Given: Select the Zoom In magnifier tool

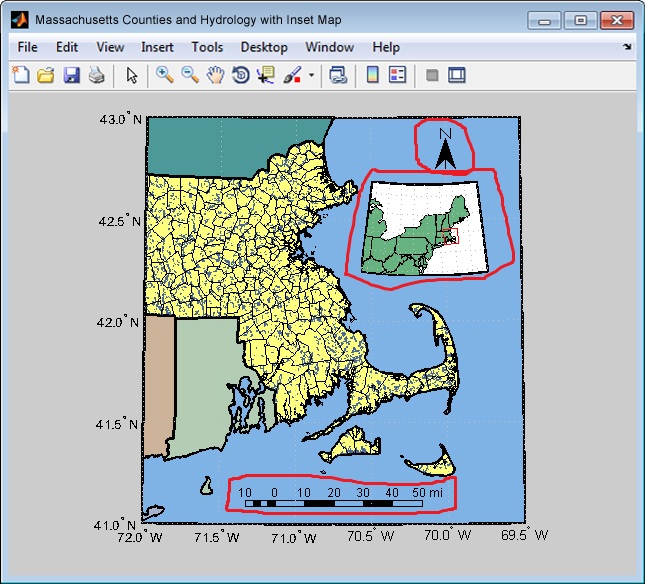Looking at the screenshot, I should click(x=164, y=75).
